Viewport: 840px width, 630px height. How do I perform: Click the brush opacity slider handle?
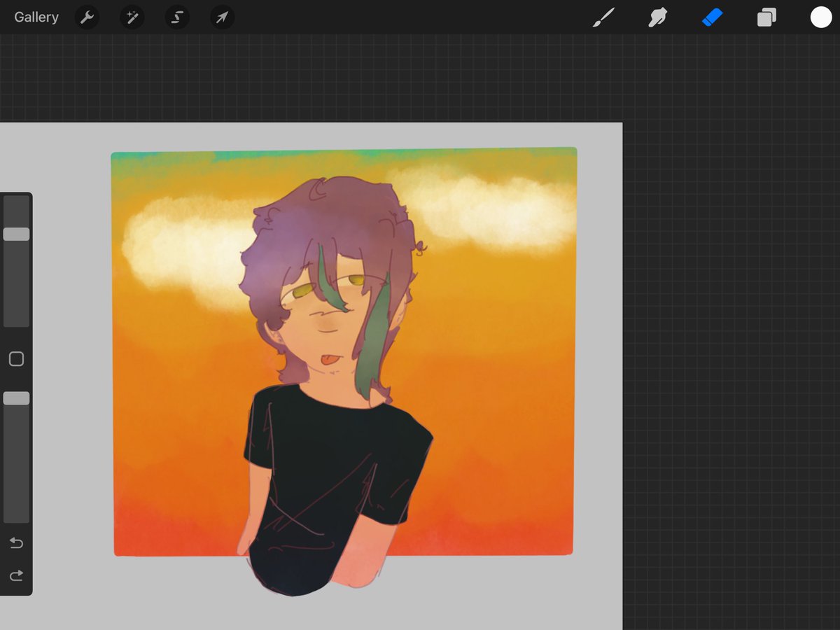pos(16,398)
